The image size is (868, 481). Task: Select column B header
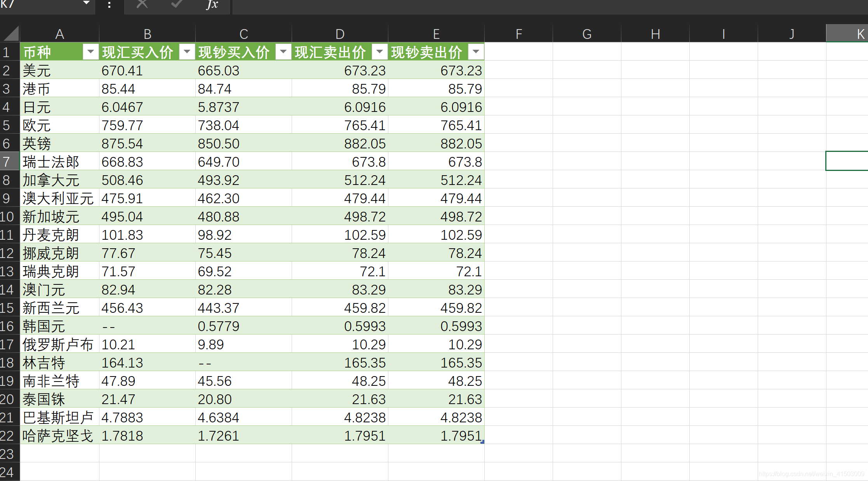(148, 34)
